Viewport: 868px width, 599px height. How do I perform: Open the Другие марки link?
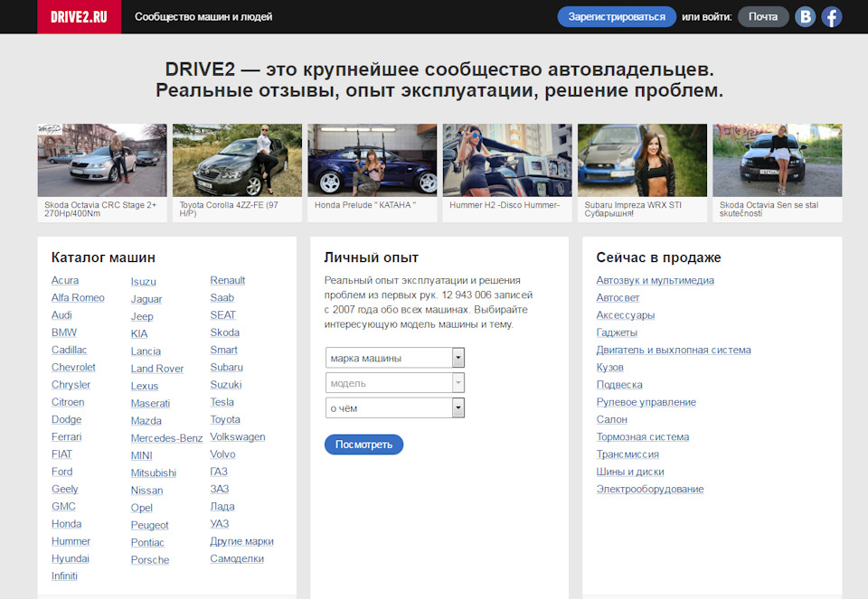point(242,541)
